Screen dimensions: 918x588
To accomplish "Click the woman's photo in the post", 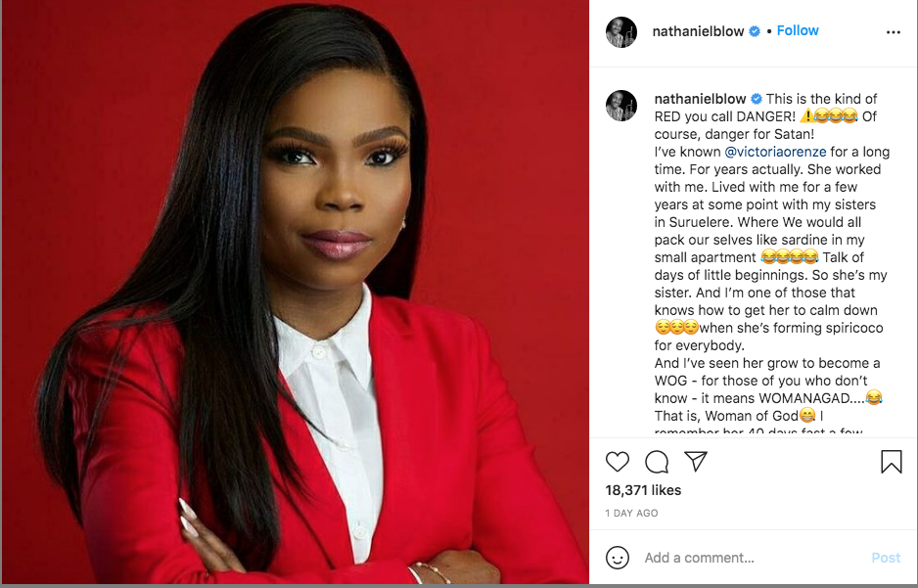I will (x=296, y=292).
